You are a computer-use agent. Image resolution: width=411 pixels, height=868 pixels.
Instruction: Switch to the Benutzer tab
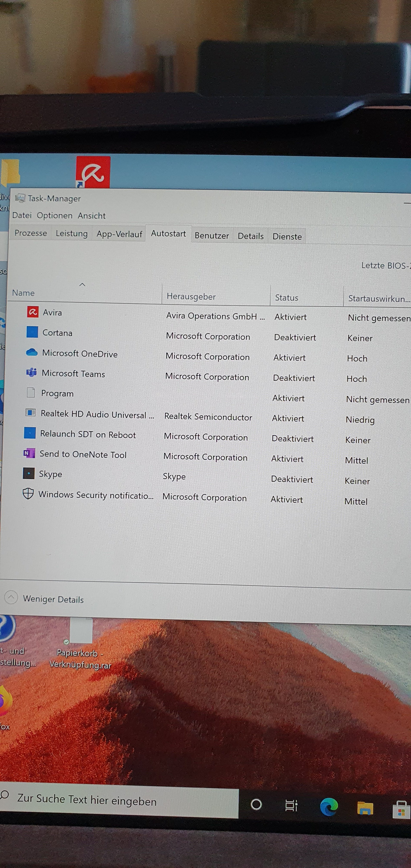212,236
